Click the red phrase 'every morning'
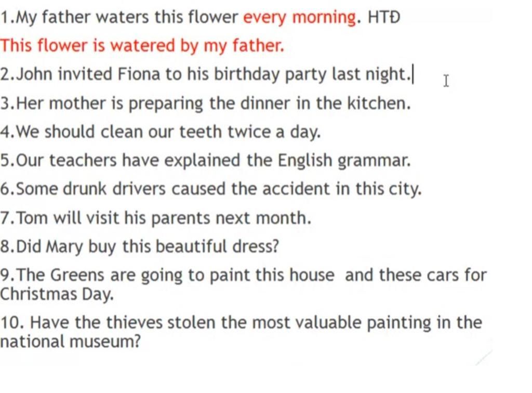 299,17
